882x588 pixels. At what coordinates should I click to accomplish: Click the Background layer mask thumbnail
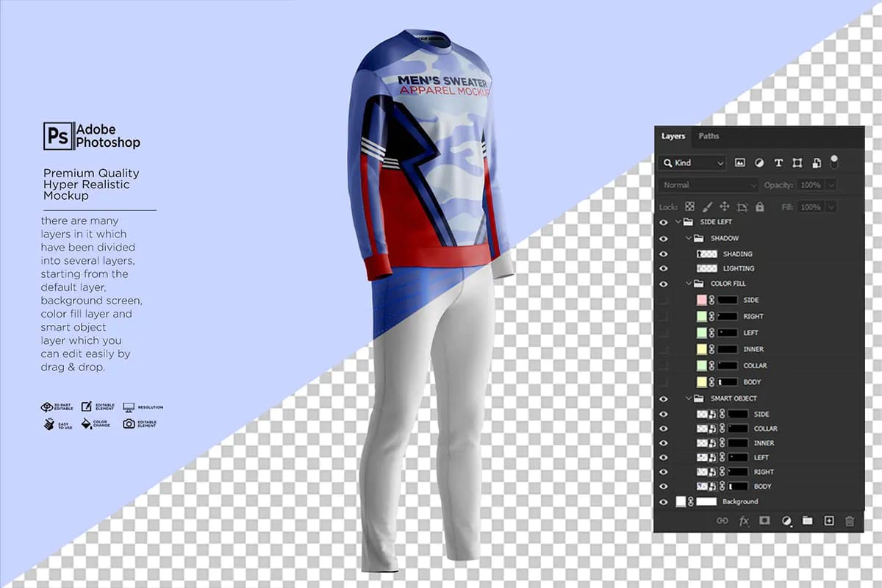[706, 502]
